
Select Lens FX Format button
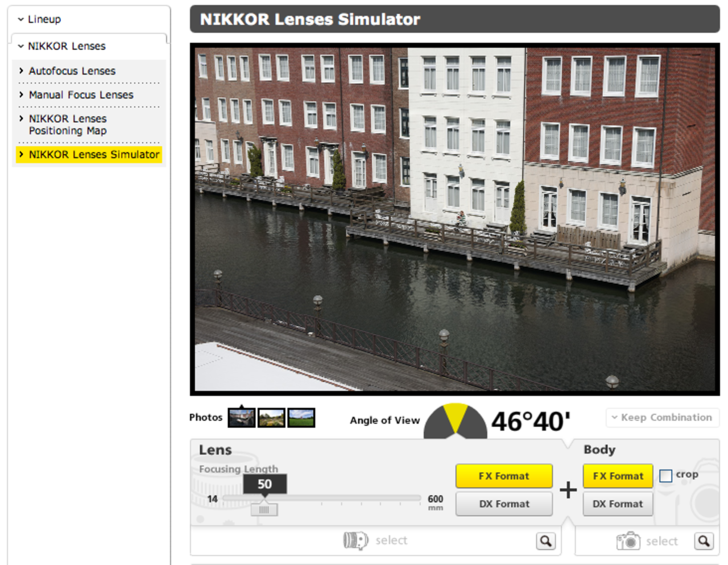click(504, 476)
